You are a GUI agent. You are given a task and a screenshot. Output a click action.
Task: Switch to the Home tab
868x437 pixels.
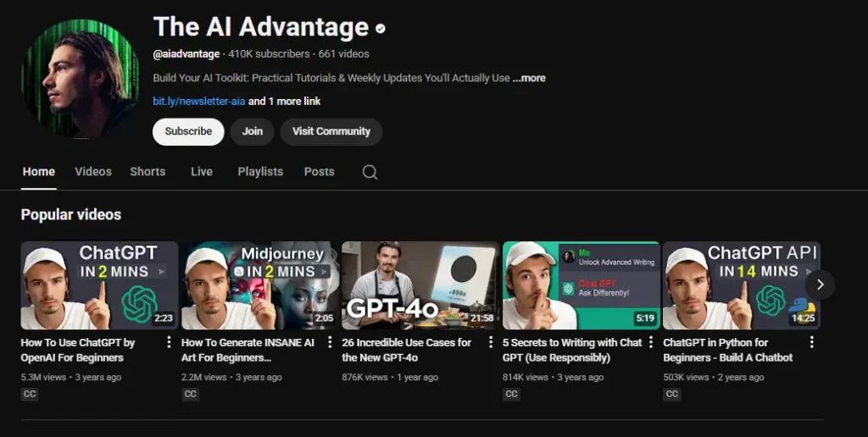(39, 171)
